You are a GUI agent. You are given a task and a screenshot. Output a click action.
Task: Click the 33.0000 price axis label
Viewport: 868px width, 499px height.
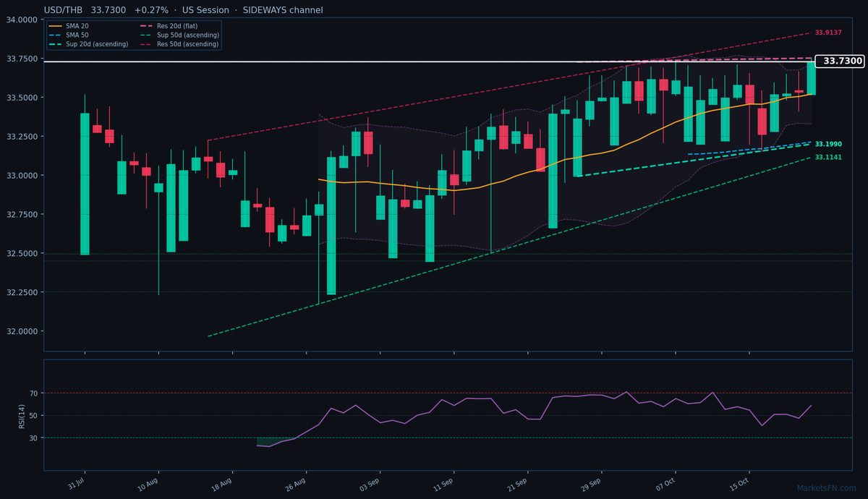22,176
